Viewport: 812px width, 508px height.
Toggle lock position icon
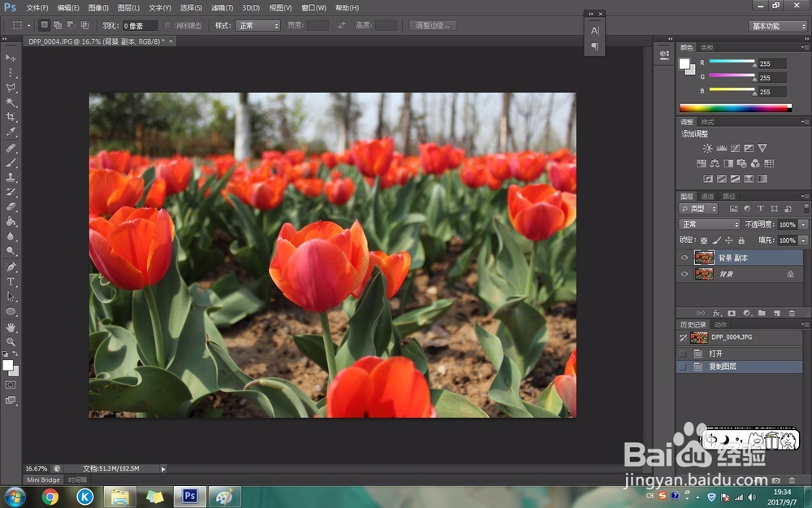728,241
